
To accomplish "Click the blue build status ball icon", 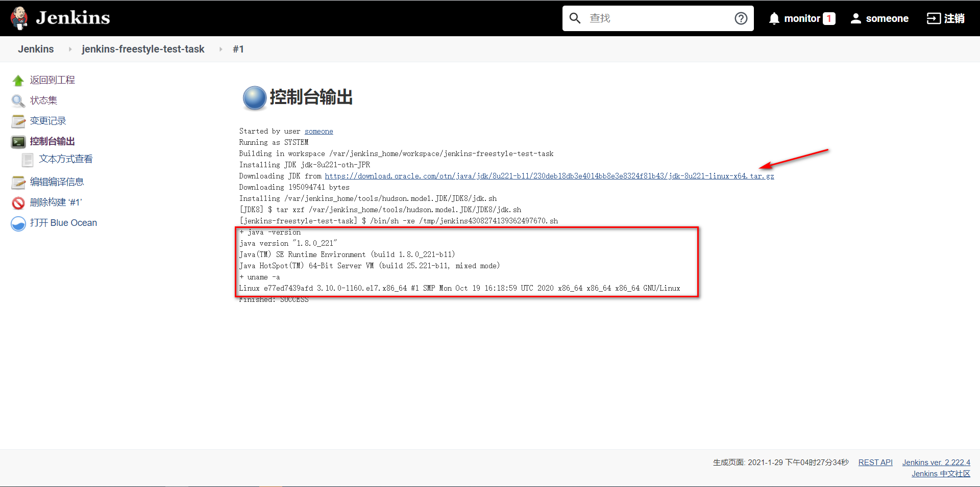I will click(x=254, y=98).
